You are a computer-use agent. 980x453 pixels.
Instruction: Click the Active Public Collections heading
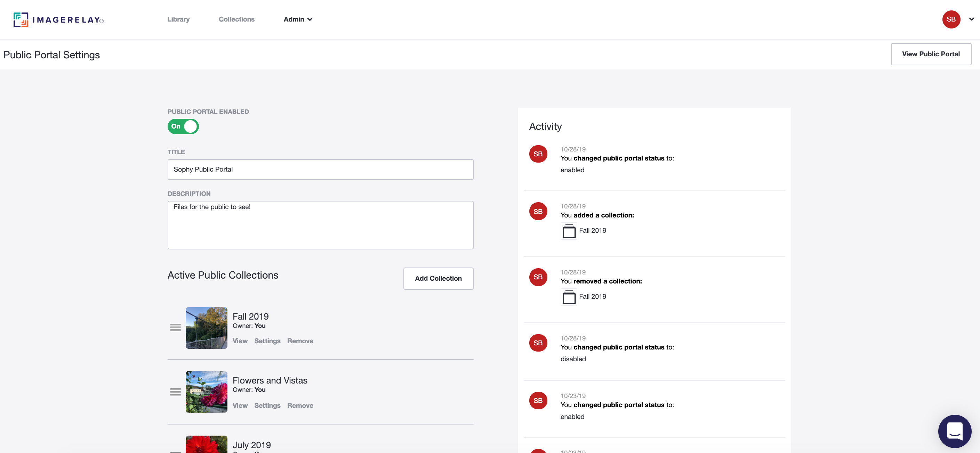point(223,275)
